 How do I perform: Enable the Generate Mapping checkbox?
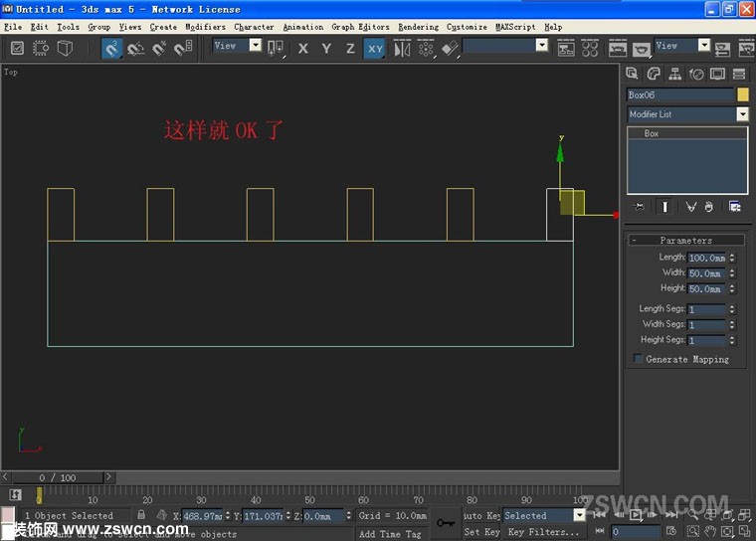(x=638, y=359)
